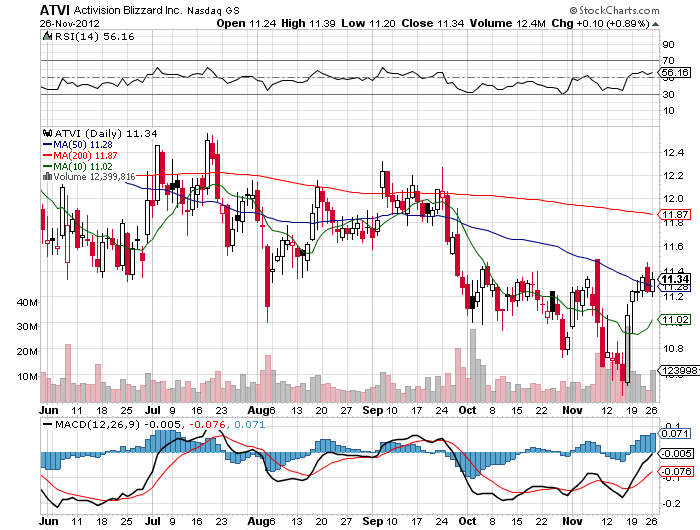
Task: Click the 'Jul' label on price chart axis
Action: pyautogui.click(x=153, y=410)
